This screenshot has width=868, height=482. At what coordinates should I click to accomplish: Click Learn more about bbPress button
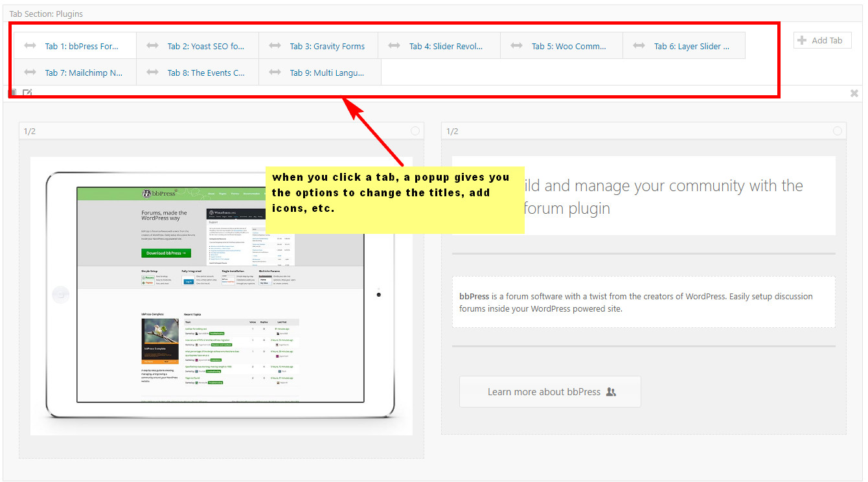(x=550, y=392)
